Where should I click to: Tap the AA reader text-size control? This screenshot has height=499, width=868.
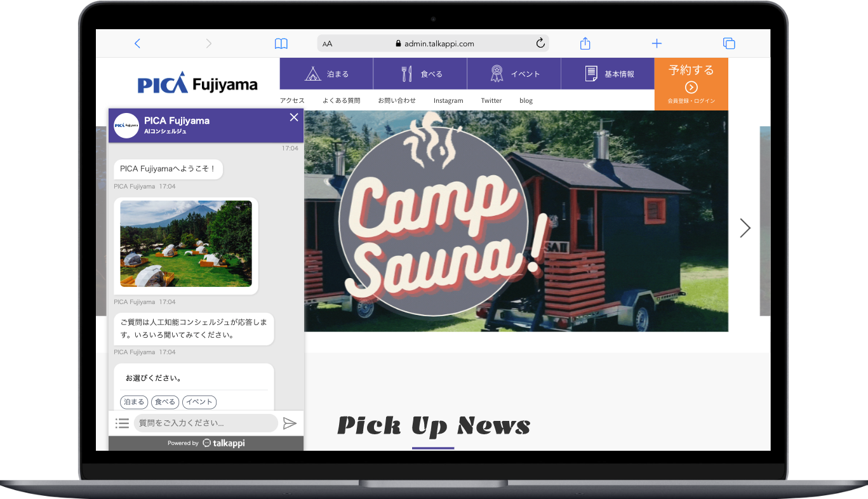pyautogui.click(x=328, y=44)
